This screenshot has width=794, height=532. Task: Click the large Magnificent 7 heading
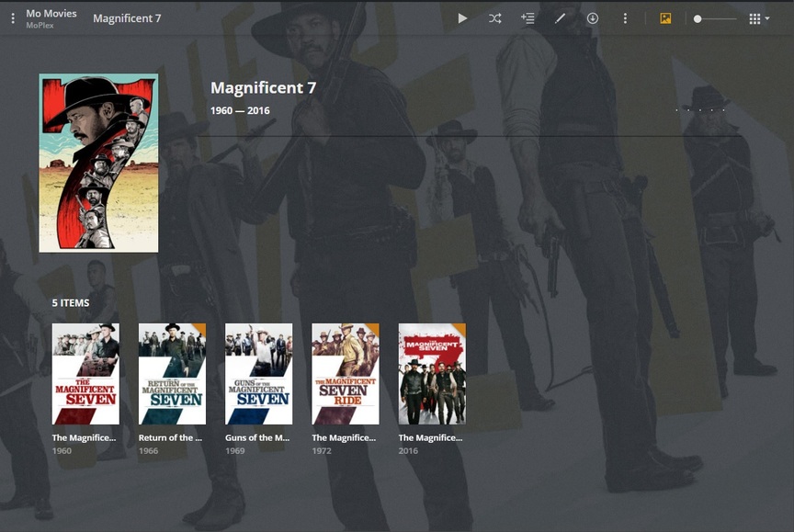click(x=264, y=87)
